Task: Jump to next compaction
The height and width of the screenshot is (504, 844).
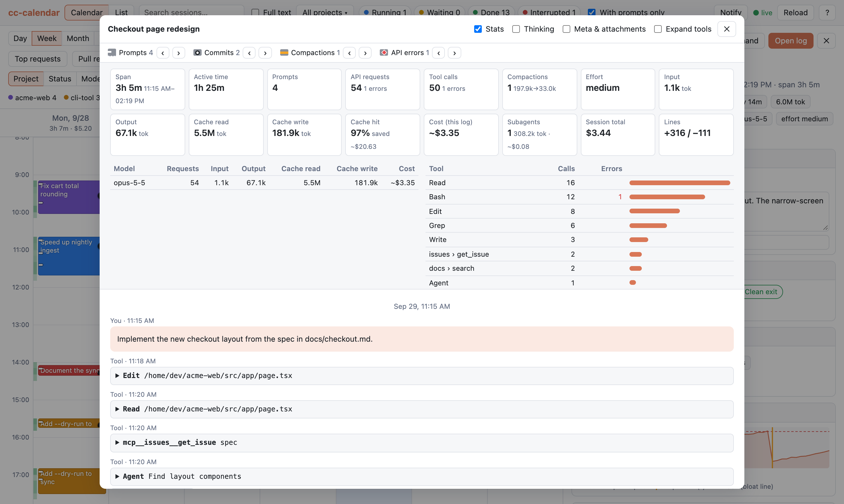Action: (365, 53)
